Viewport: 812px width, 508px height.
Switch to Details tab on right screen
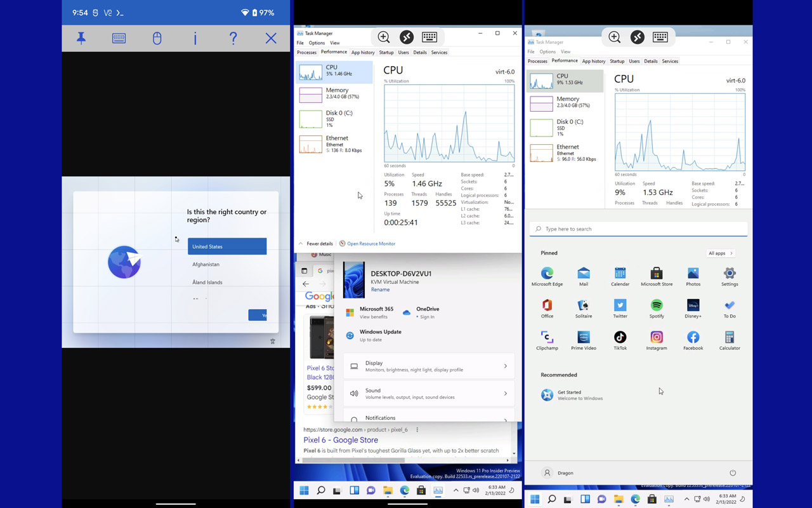651,61
